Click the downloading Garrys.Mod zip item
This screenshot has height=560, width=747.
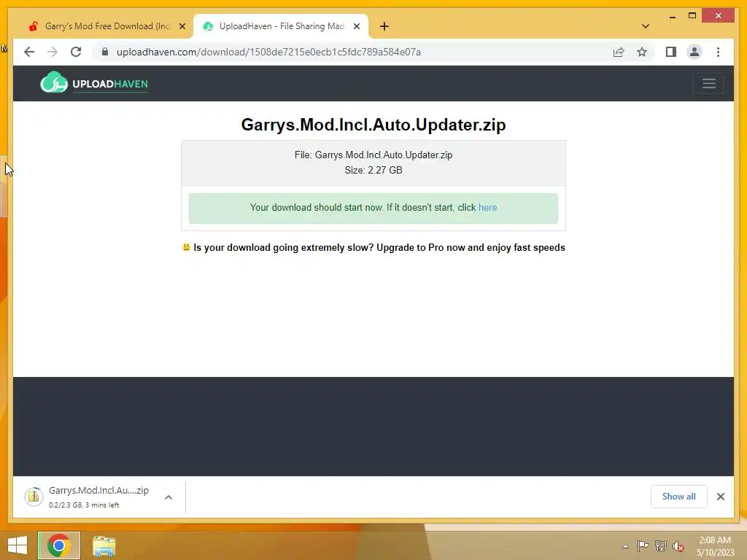(x=98, y=497)
